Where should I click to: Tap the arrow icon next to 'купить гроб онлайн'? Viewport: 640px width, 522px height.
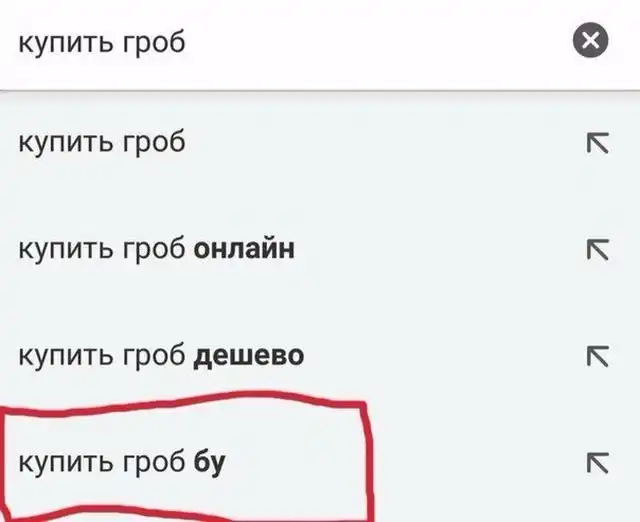(598, 249)
